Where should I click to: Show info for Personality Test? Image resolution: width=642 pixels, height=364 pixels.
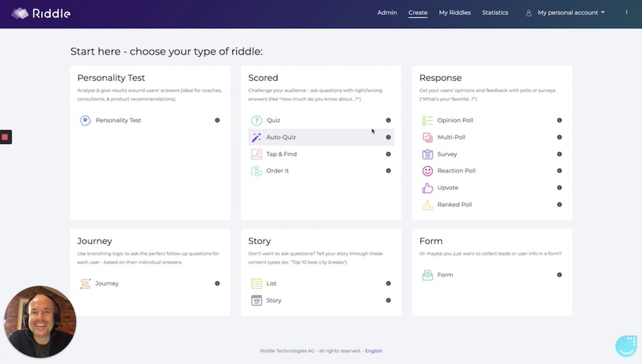click(x=217, y=121)
